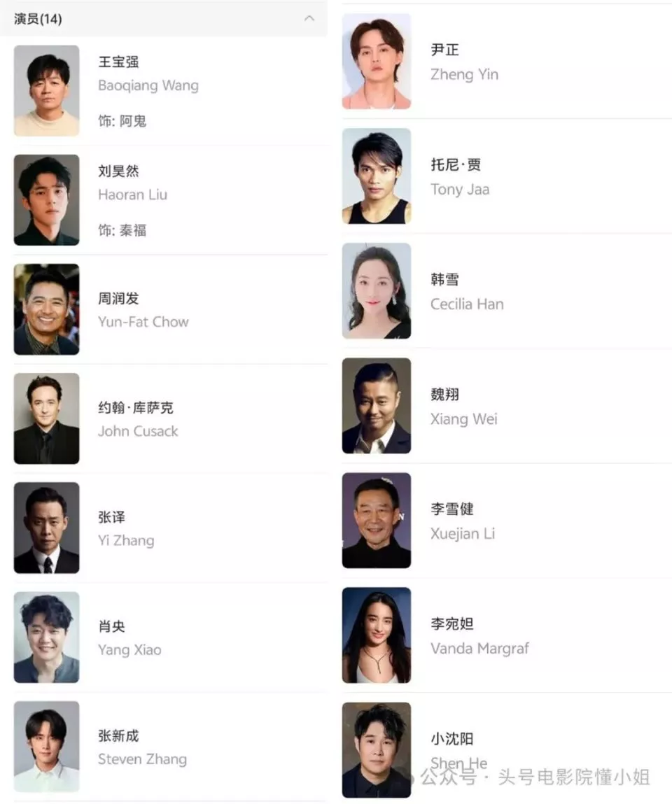Collapse the 演员(14) cast section chevron
This screenshot has height=804, width=672.
(309, 18)
